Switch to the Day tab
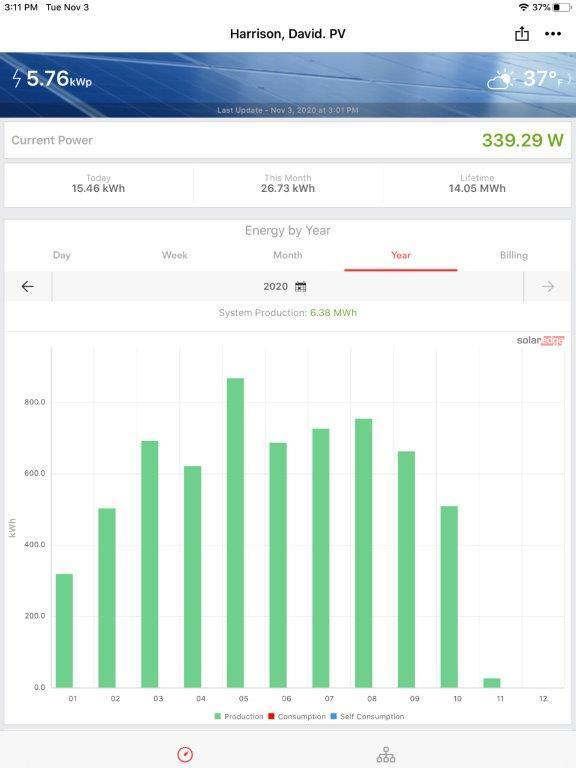The image size is (576, 768). point(62,255)
